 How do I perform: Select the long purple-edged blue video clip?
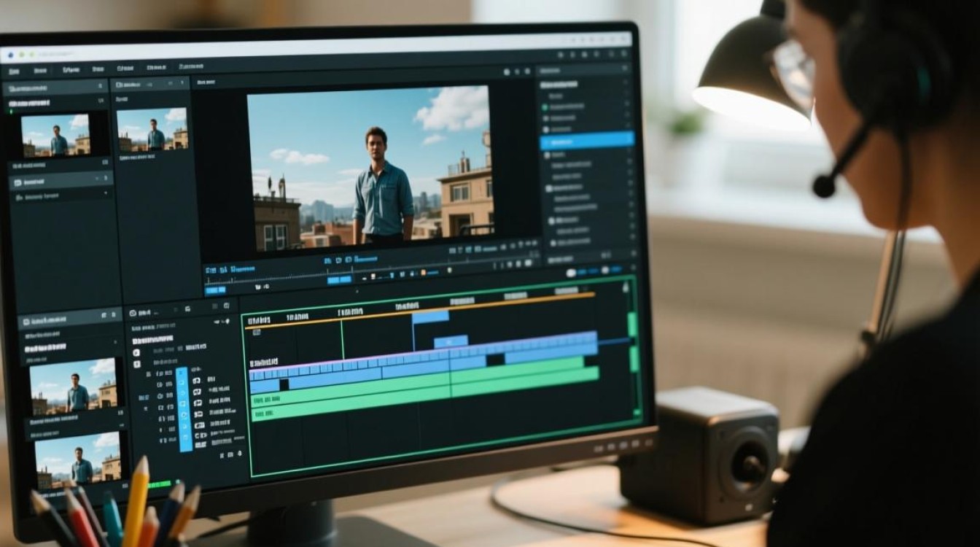(x=424, y=357)
